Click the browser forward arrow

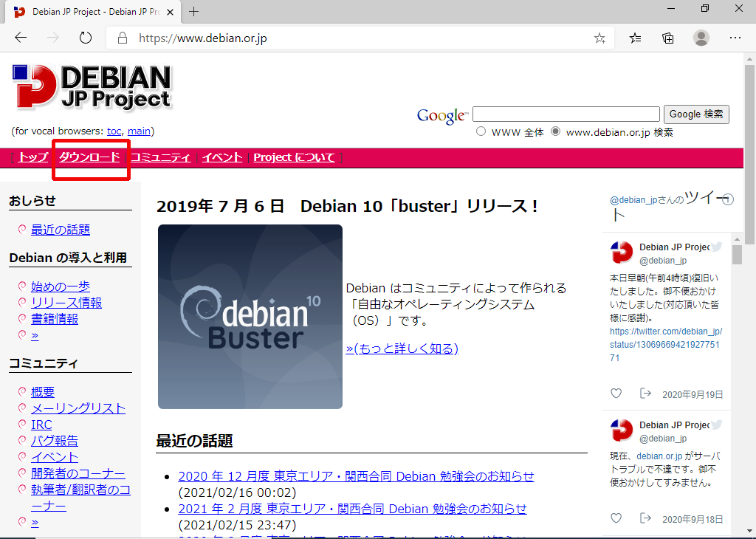52,38
